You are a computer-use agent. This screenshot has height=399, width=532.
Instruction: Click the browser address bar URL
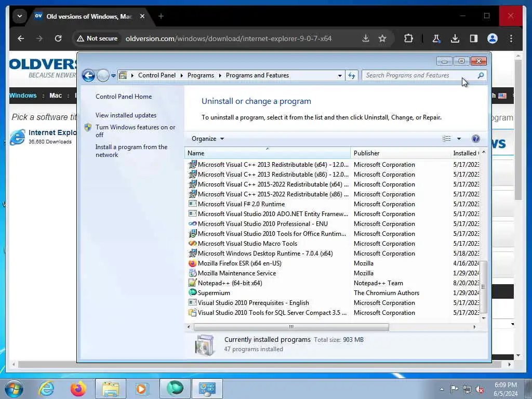229,38
